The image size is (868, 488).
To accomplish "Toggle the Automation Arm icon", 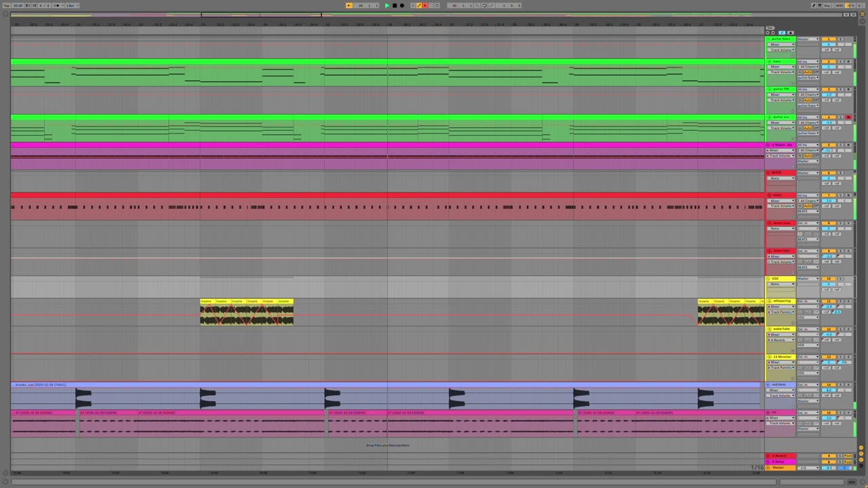I will pyautogui.click(x=420, y=5).
